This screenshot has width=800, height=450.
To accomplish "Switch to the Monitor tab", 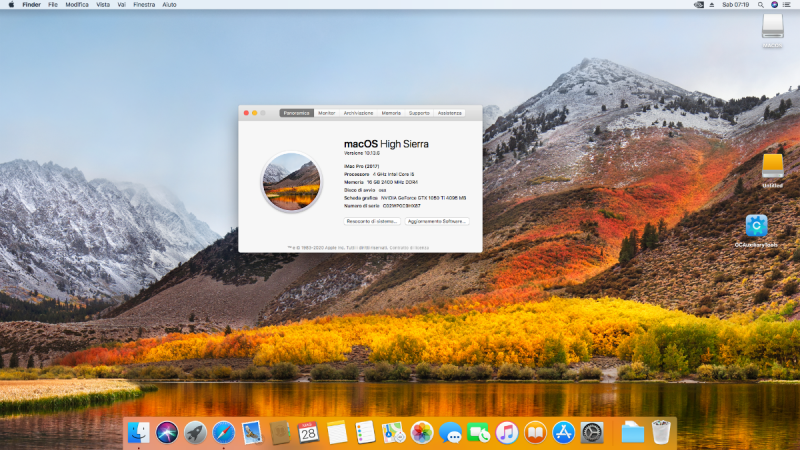I will point(327,113).
